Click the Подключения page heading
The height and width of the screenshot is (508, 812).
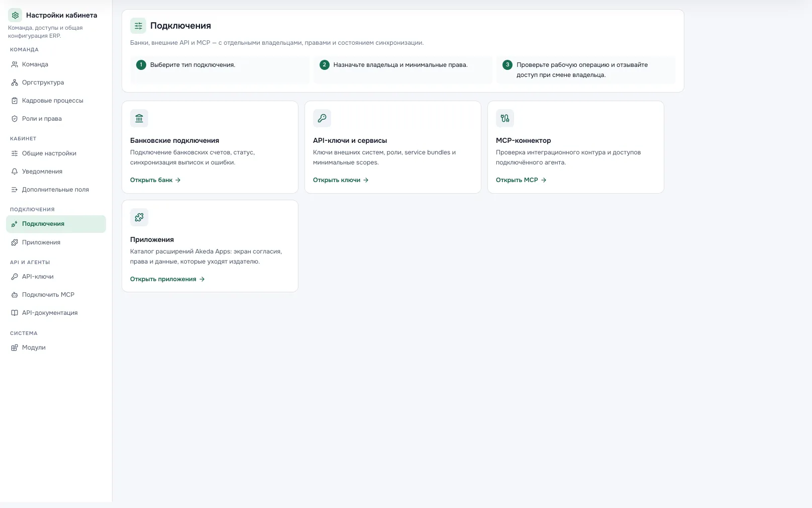(180, 26)
